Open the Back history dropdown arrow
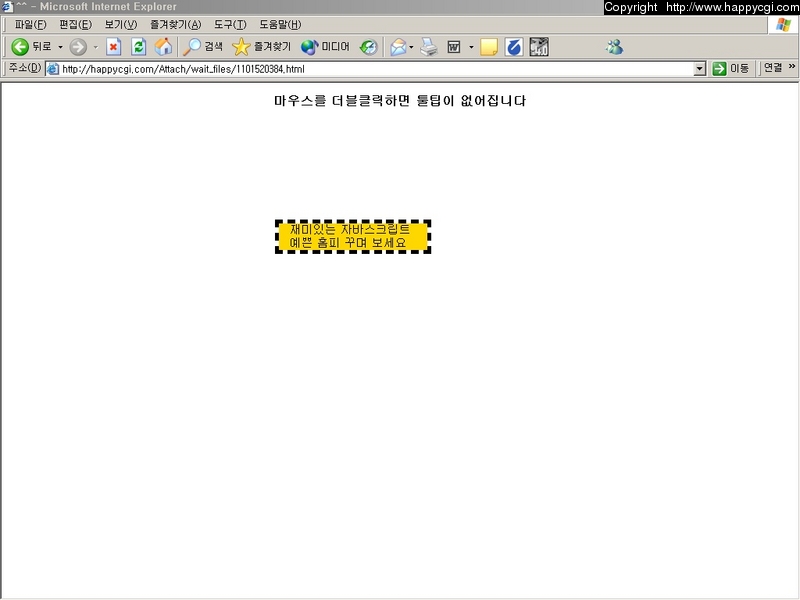Screen dimensions: 800x600 point(60,47)
